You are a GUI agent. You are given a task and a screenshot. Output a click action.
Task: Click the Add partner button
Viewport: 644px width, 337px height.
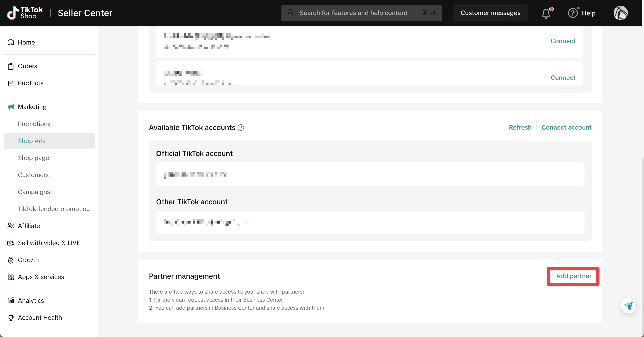(x=574, y=276)
